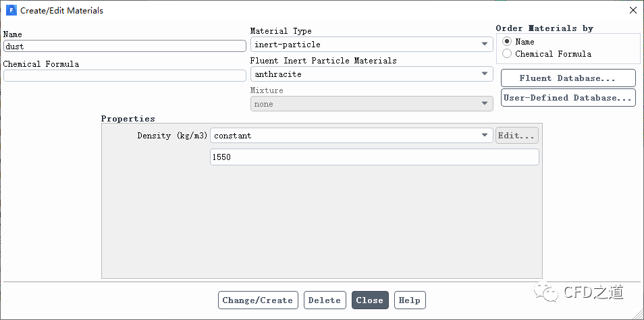The width and height of the screenshot is (644, 320).
Task: Click the Delete button
Action: coord(325,300)
